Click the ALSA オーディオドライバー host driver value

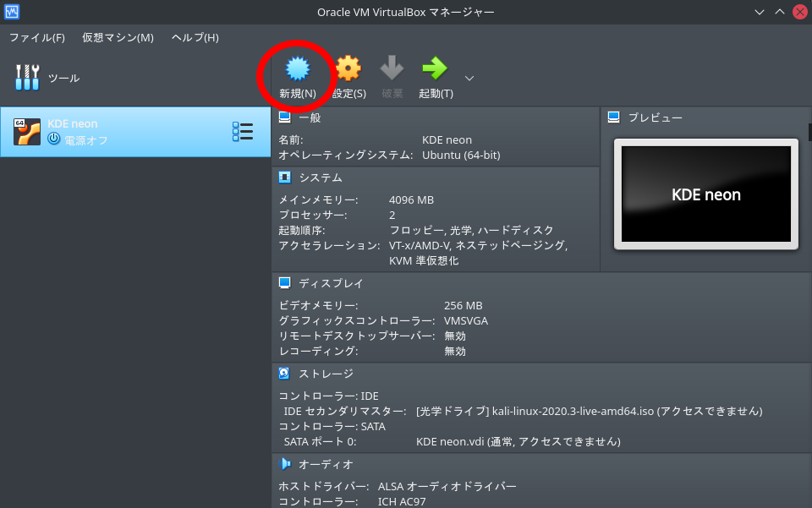(x=447, y=487)
